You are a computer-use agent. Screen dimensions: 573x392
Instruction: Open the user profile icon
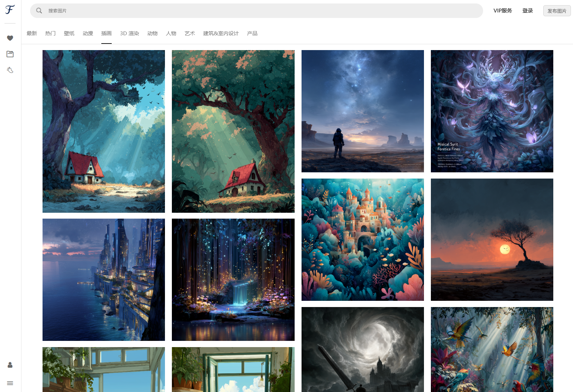coord(10,365)
